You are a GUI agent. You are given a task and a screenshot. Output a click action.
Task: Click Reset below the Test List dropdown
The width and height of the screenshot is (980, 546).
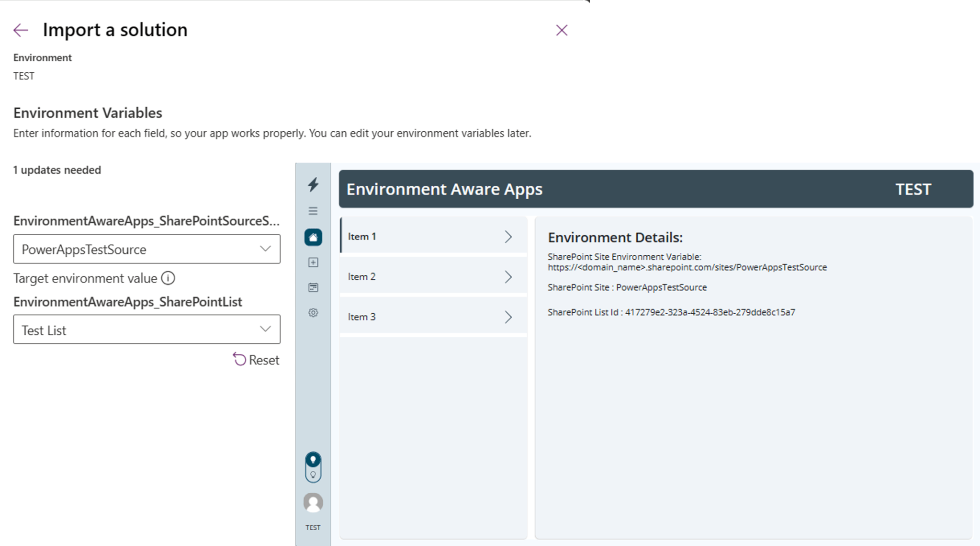[257, 360]
